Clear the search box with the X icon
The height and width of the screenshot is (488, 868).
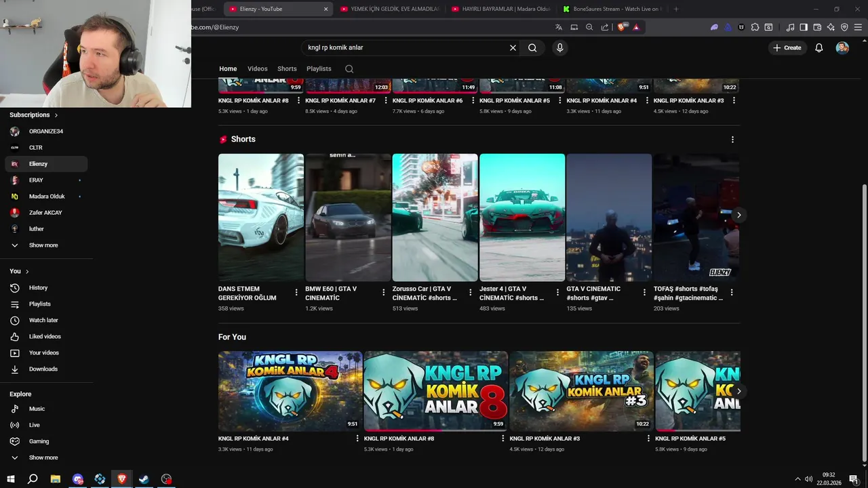513,47
